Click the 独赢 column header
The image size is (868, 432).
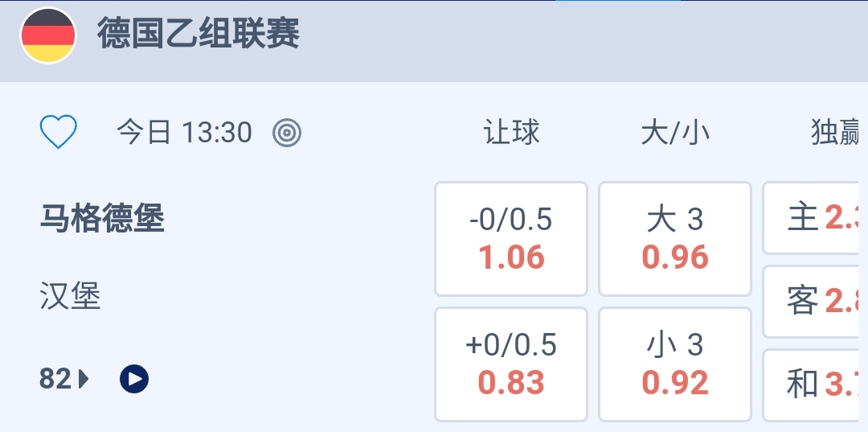point(836,133)
